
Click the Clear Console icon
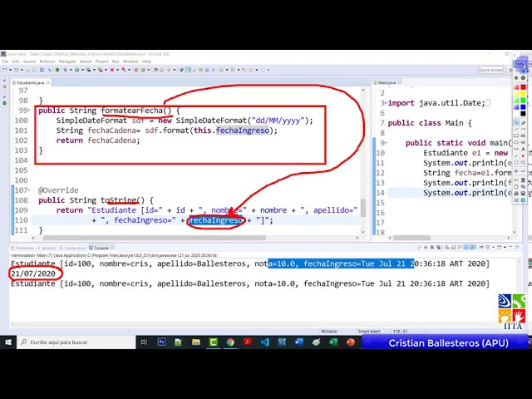click(x=447, y=248)
